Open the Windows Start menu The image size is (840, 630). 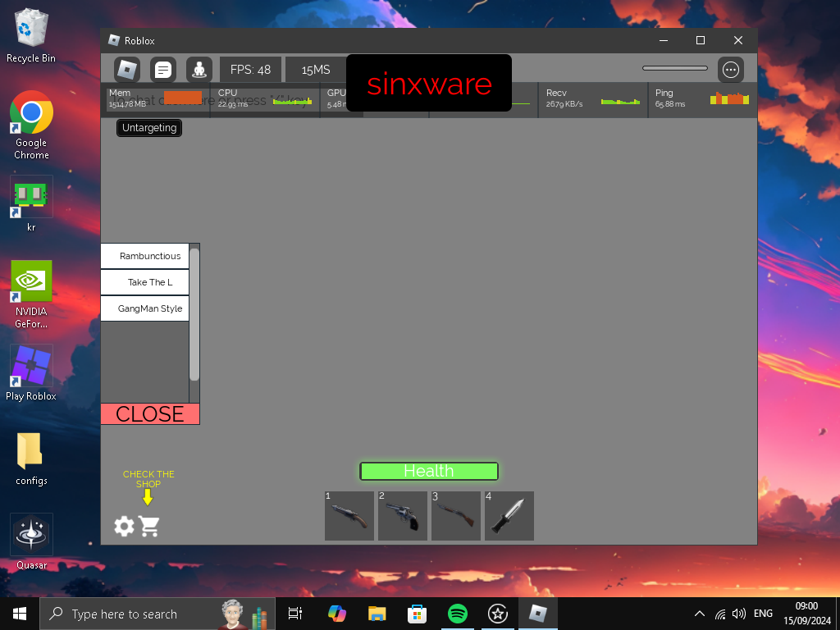point(20,614)
